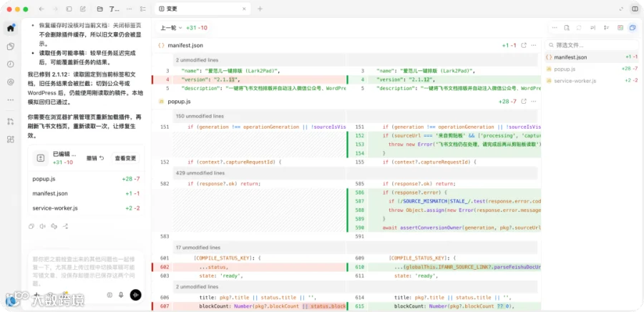Open the left sidebar three-dots item
This screenshot has width=644, height=312.
pyautogui.click(x=11, y=99)
